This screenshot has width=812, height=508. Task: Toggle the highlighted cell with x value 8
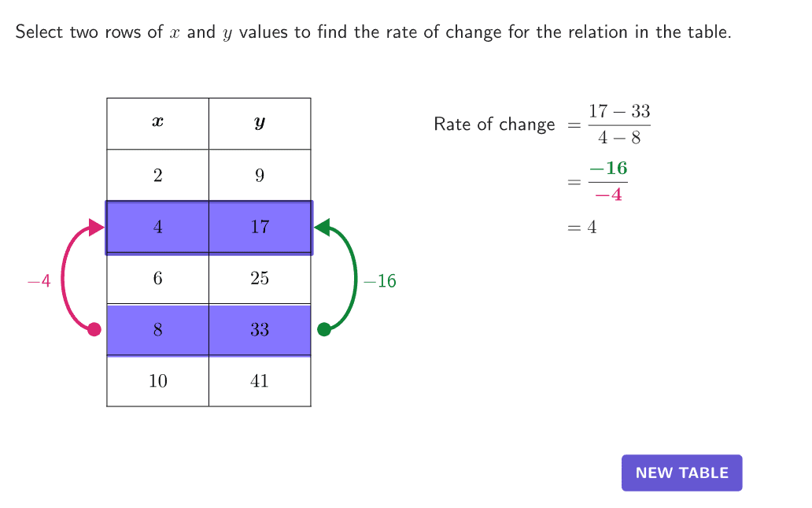coord(158,329)
